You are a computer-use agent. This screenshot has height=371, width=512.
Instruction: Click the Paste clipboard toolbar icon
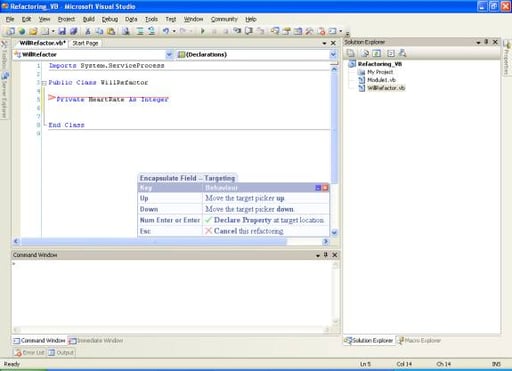[x=111, y=31]
